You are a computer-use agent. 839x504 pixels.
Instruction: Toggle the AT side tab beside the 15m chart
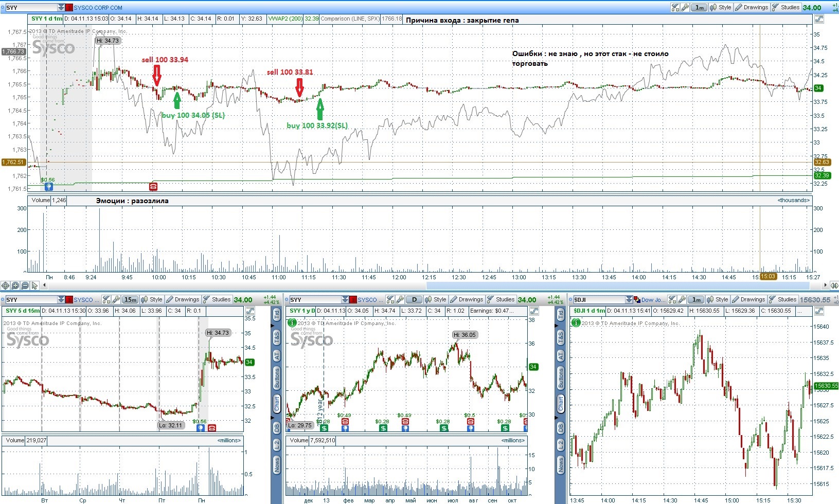[277, 356]
